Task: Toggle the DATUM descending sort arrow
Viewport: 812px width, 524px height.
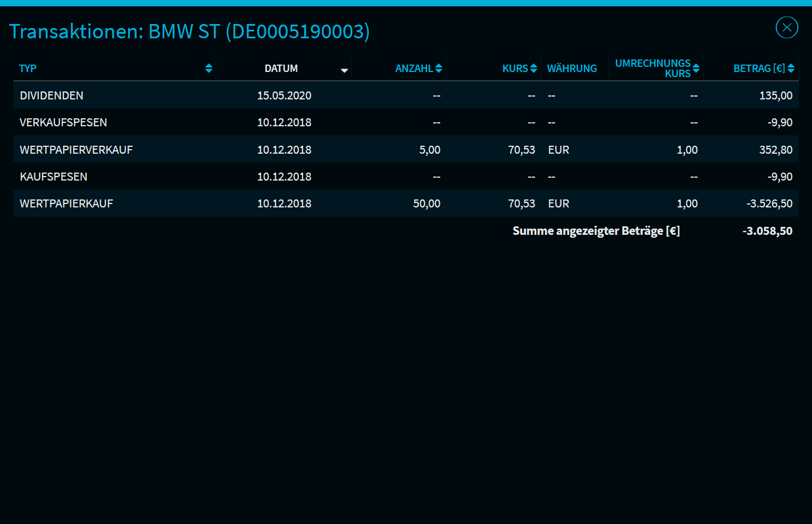Action: click(344, 70)
